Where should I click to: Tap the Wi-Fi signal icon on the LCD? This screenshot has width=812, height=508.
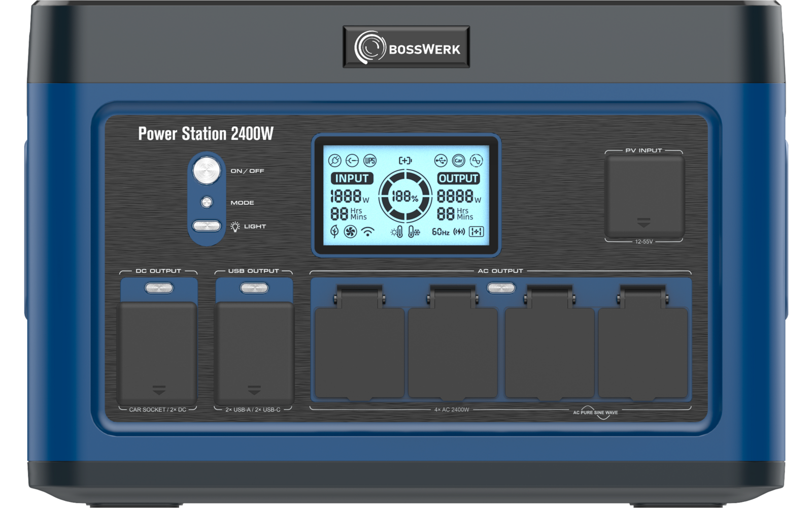368,232
